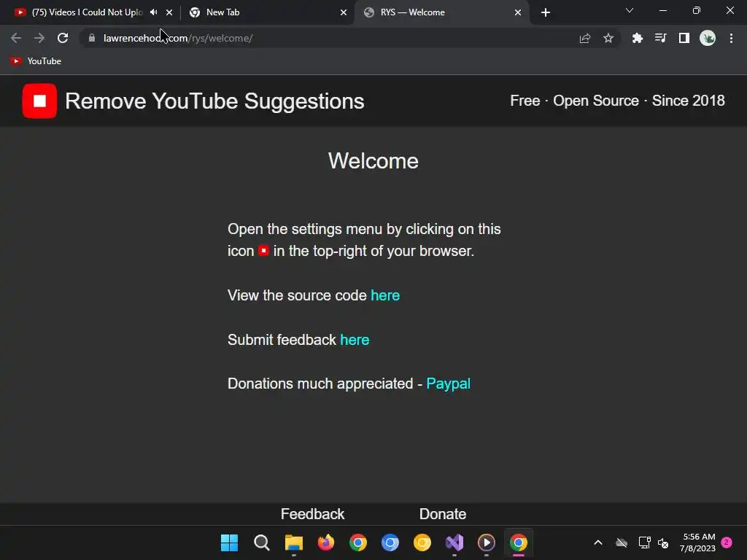
Task: Click the Feedback footer link
Action: [312, 514]
